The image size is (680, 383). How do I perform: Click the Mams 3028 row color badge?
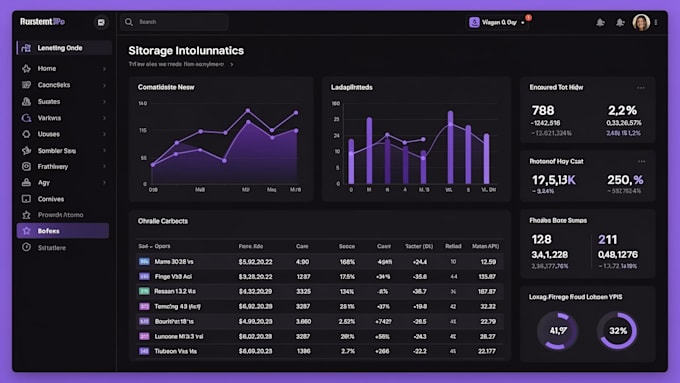click(144, 262)
